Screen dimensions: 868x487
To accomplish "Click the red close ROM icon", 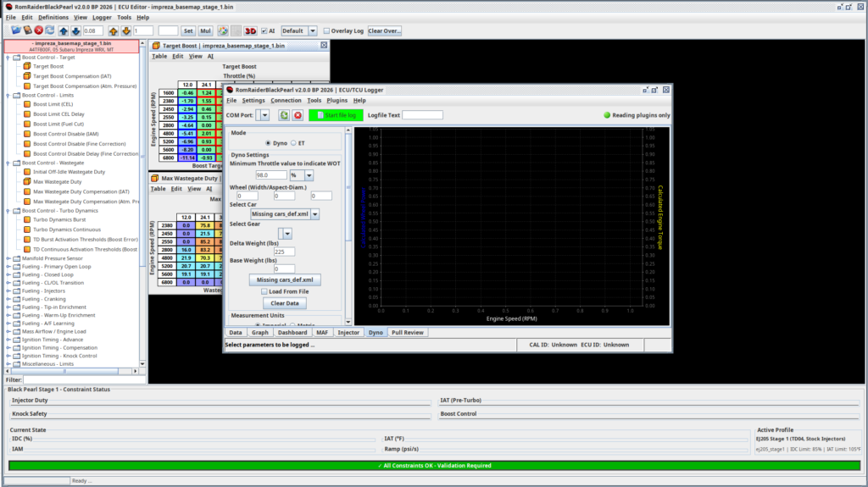I will 39,30.
